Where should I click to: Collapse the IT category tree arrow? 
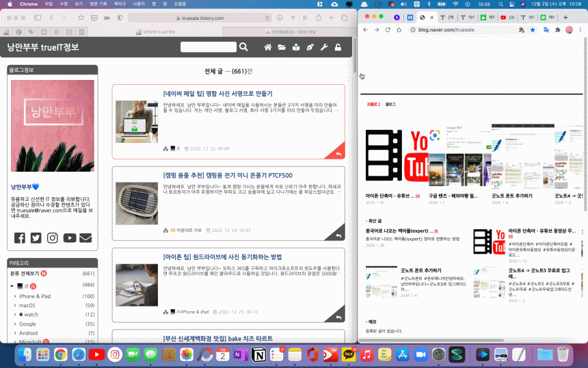[x=12, y=286]
